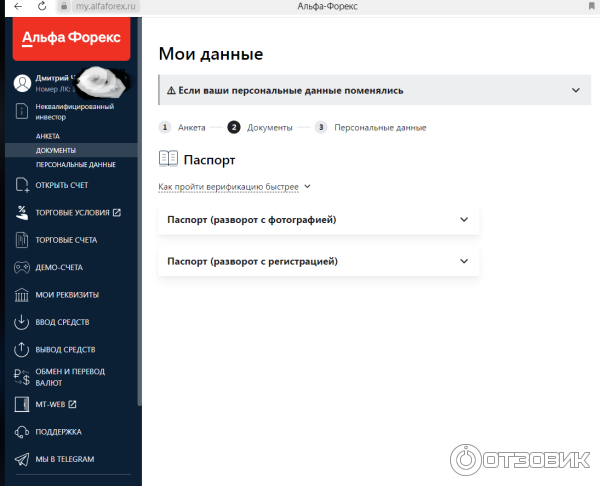Click the Trading Accounts chart icon
The image size is (600, 486).
coord(22,240)
